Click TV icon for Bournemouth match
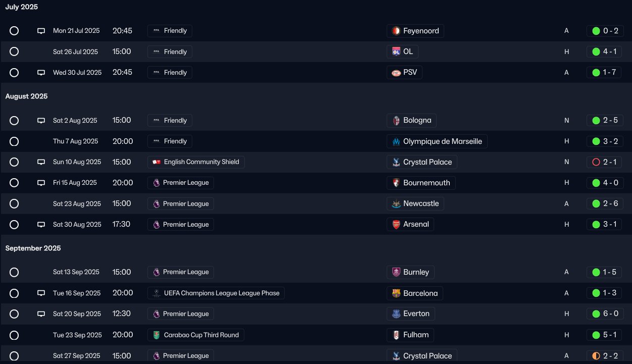Image resolution: width=632 pixels, height=364 pixels. (41, 183)
